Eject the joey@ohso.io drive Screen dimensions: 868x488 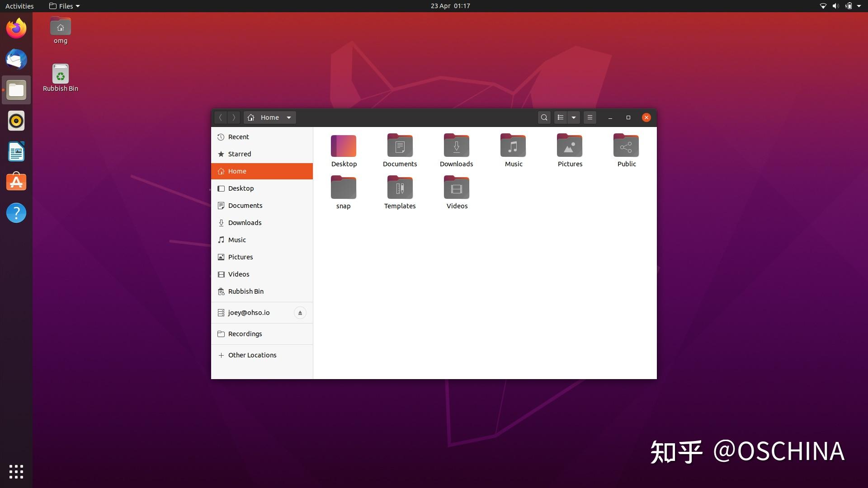coord(300,312)
